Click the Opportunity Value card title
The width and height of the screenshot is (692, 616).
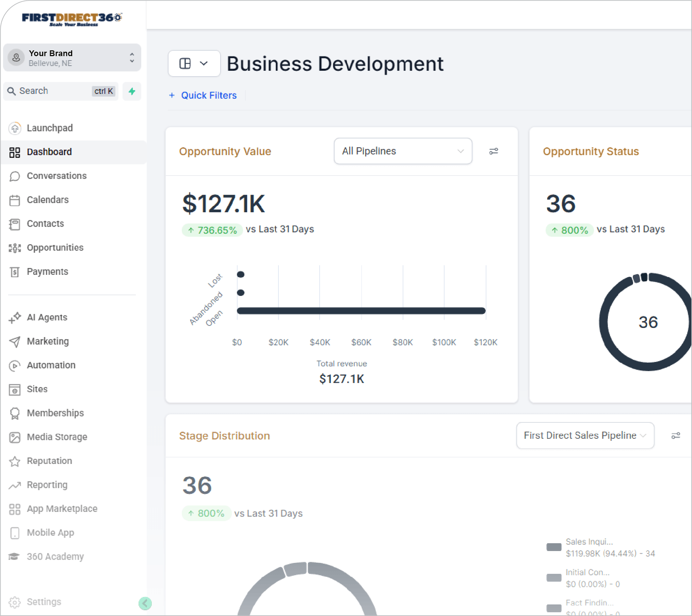[x=225, y=151]
